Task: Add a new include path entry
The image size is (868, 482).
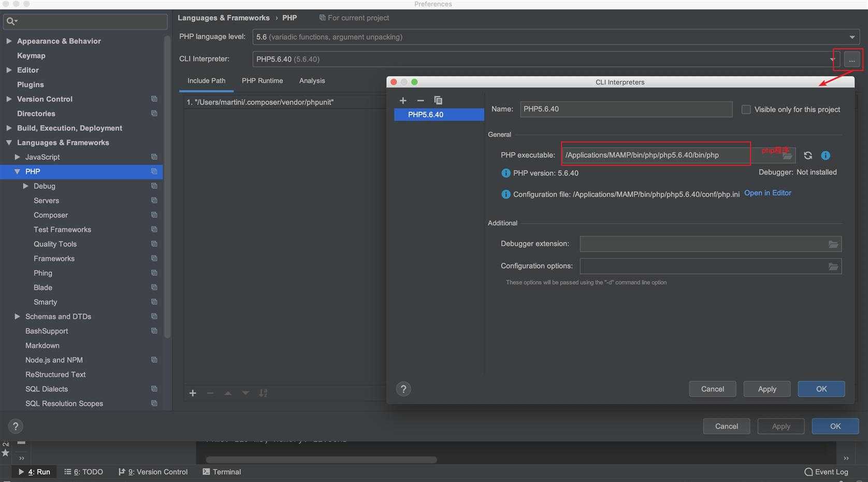Action: 193,393
